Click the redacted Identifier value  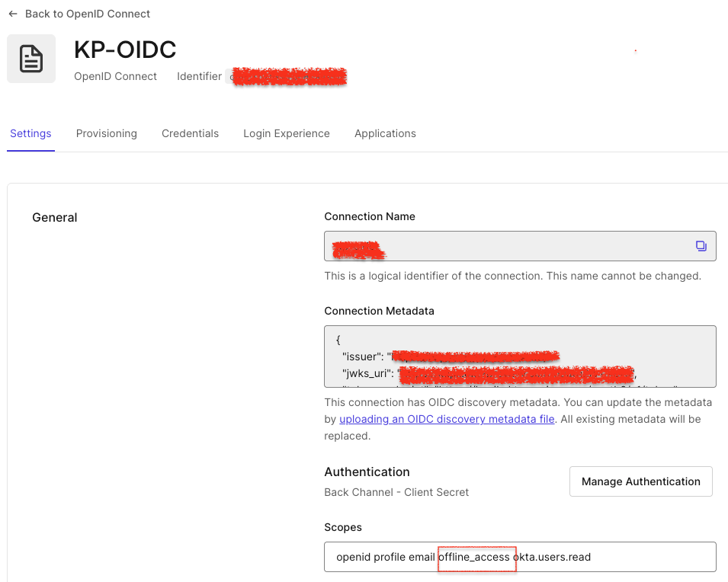coord(288,76)
